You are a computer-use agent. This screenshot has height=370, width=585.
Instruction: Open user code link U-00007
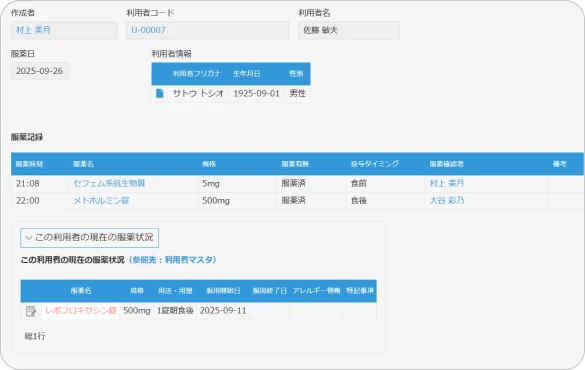[148, 30]
